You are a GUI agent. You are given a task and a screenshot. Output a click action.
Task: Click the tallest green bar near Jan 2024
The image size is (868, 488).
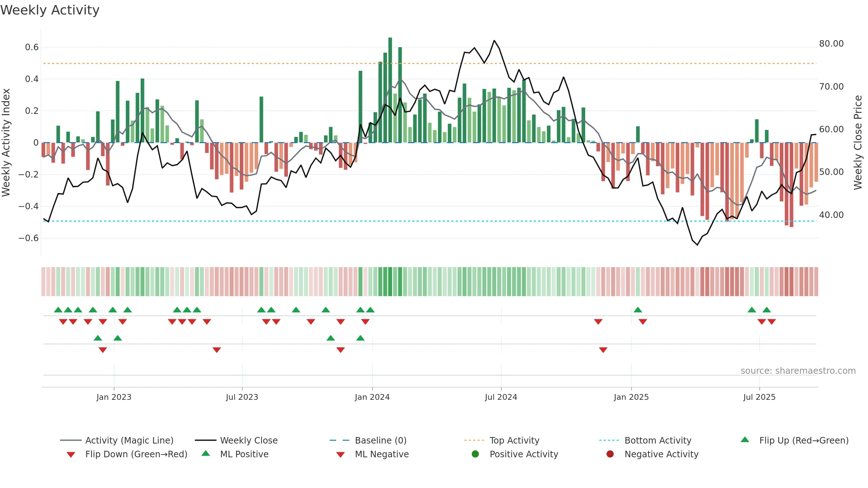coord(390,90)
